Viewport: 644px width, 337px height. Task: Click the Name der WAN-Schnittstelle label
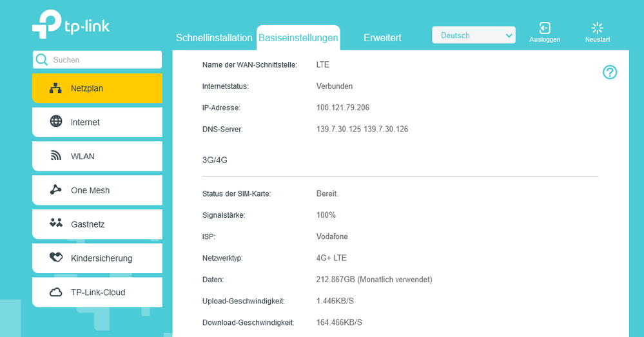[x=249, y=65]
